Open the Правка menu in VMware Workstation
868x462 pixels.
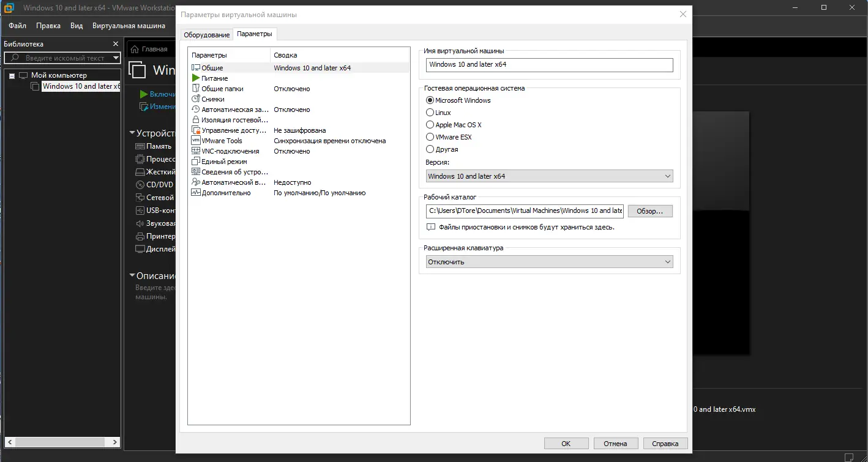48,26
